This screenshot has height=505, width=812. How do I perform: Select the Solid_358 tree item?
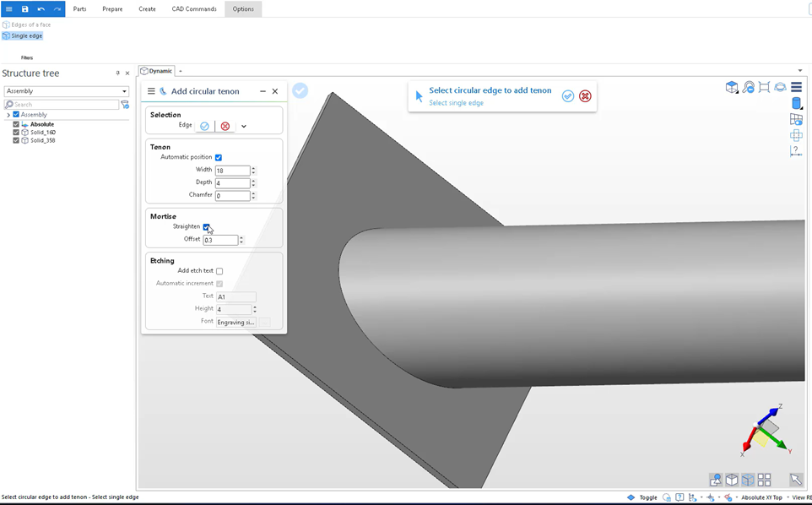tap(43, 140)
